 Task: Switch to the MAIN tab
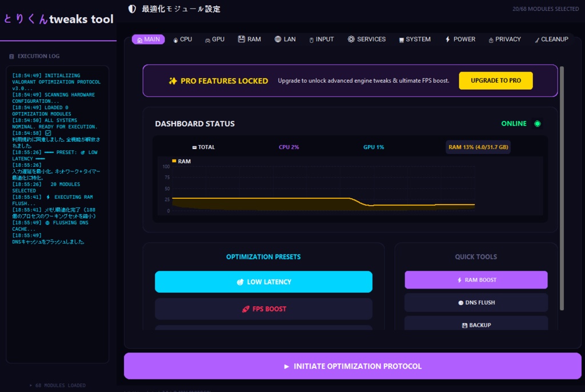148,39
